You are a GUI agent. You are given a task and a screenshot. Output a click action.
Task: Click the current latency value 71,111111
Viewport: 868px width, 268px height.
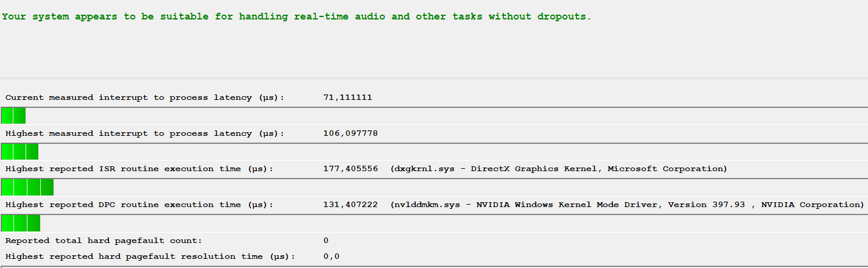pyautogui.click(x=348, y=97)
